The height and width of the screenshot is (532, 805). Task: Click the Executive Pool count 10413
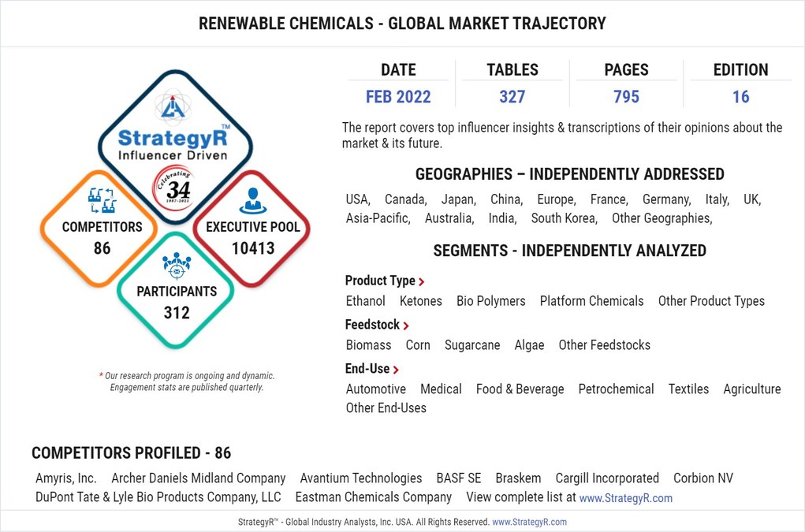tap(253, 248)
